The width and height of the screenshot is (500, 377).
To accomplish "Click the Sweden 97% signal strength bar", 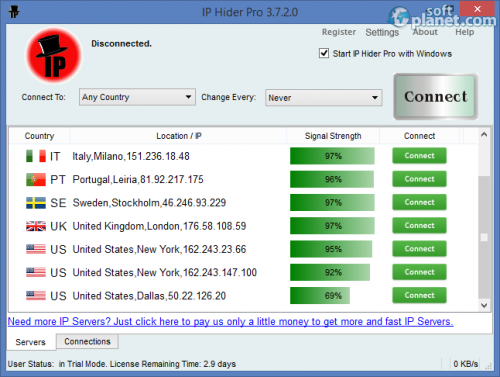I will coord(332,203).
